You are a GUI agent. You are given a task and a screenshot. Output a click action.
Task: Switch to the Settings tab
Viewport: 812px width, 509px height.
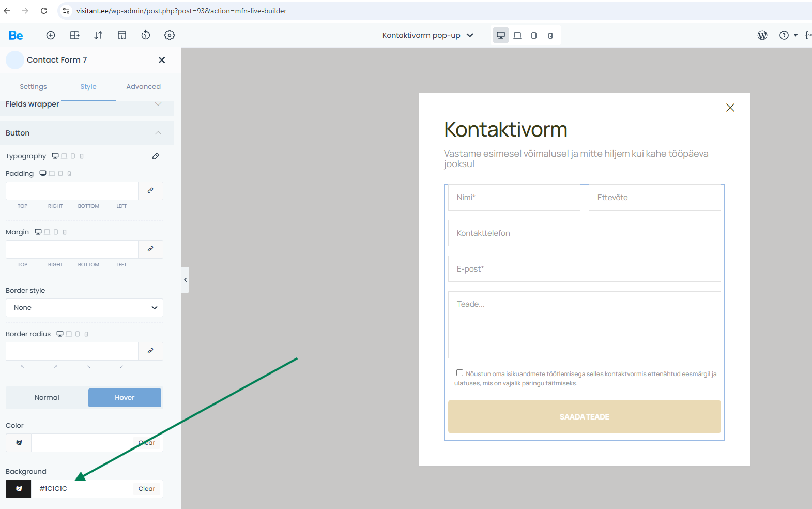(33, 87)
